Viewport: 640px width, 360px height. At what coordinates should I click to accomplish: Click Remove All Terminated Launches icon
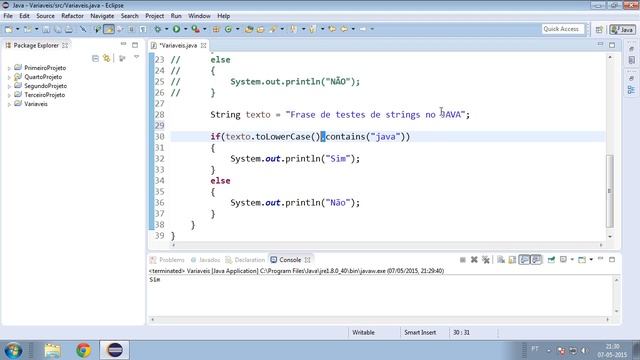pyautogui.click(x=485, y=260)
